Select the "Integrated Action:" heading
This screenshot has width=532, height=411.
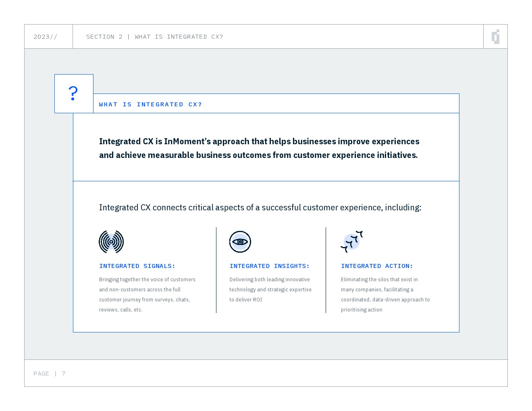click(x=377, y=266)
